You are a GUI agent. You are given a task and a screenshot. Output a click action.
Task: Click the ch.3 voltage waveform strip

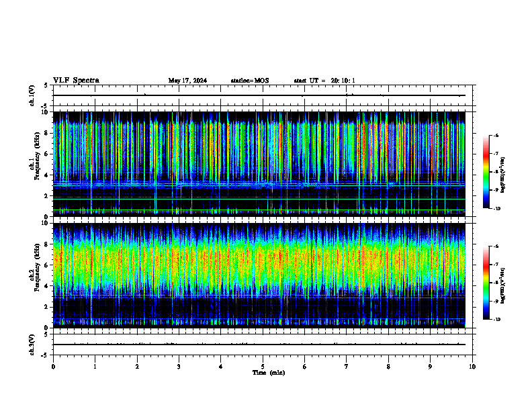point(263,345)
